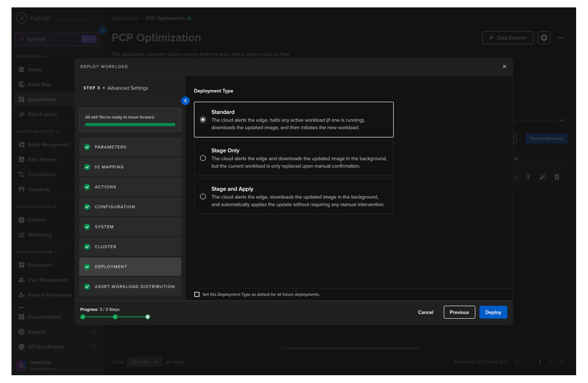Select the Standard deployment type
This screenshot has height=383, width=588.
pyautogui.click(x=203, y=120)
